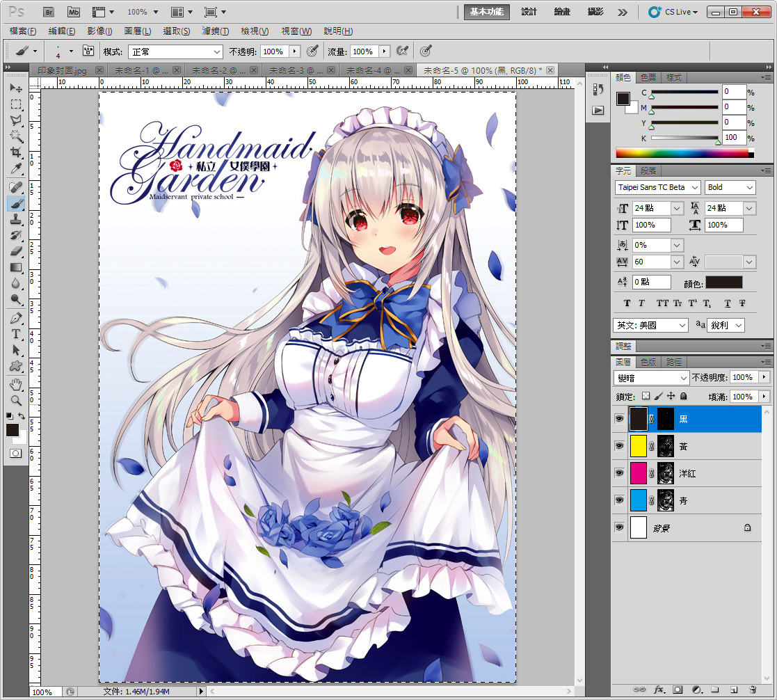Toggle Quick Mask mode
Screen dimensions: 777x700
[x=16, y=453]
